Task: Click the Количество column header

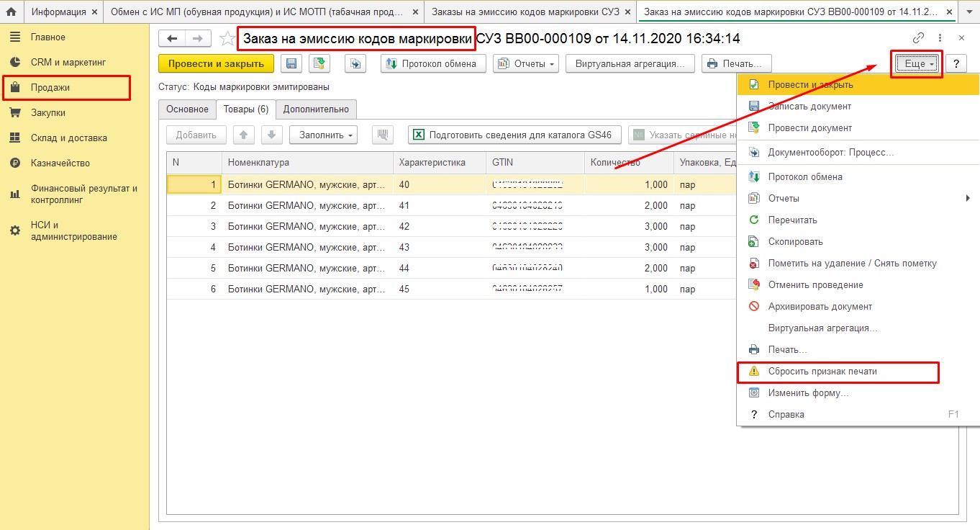Action: pyautogui.click(x=629, y=163)
